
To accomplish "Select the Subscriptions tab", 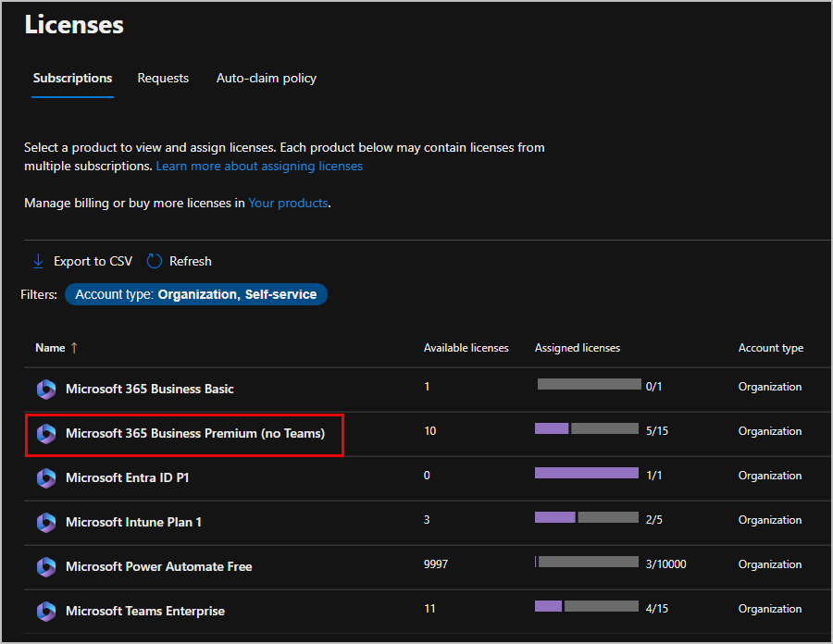I will point(72,79).
